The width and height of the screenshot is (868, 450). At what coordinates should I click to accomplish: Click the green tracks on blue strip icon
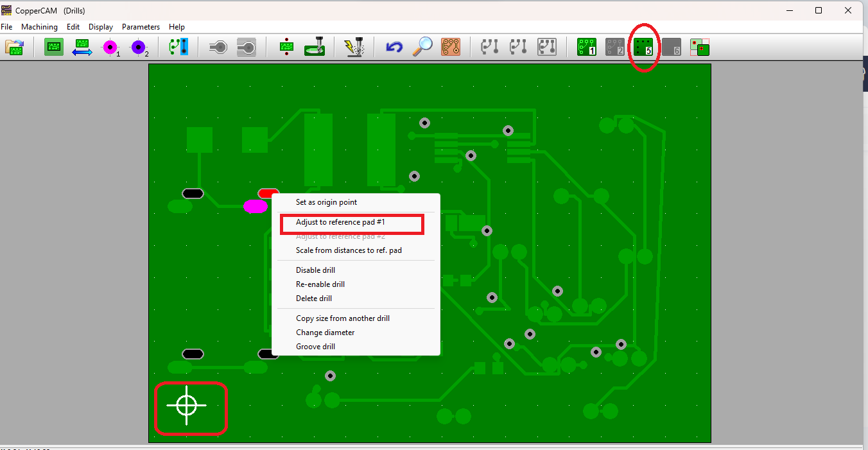pos(178,47)
